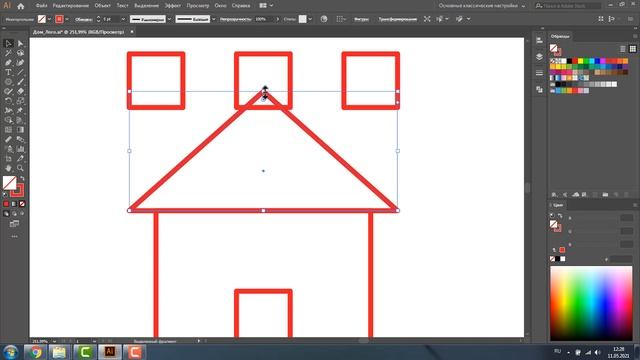The image size is (640, 360).
Task: Select the Artboard tool
Action: (8, 159)
